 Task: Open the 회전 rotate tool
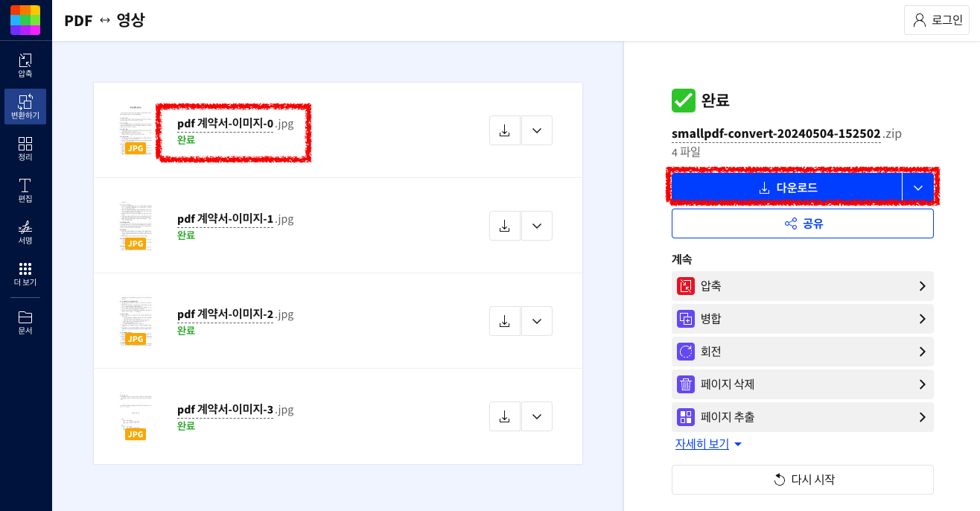click(802, 351)
